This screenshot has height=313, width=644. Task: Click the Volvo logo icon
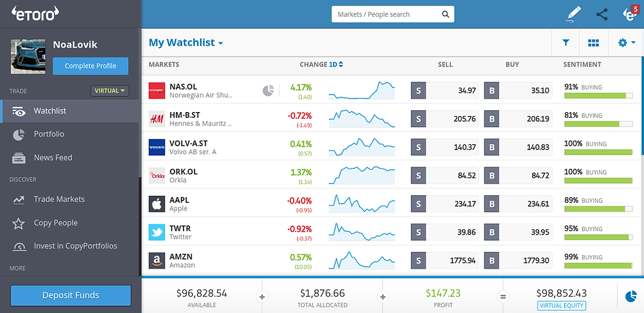pos(156,147)
